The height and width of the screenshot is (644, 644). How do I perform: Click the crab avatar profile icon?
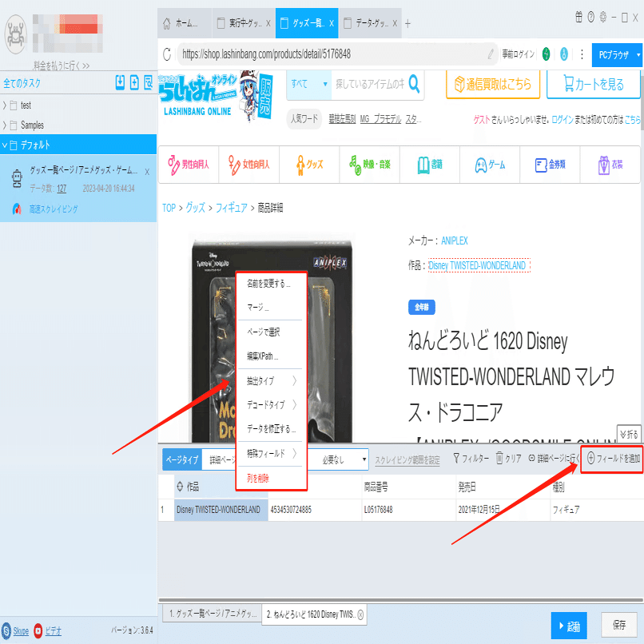(x=16, y=34)
